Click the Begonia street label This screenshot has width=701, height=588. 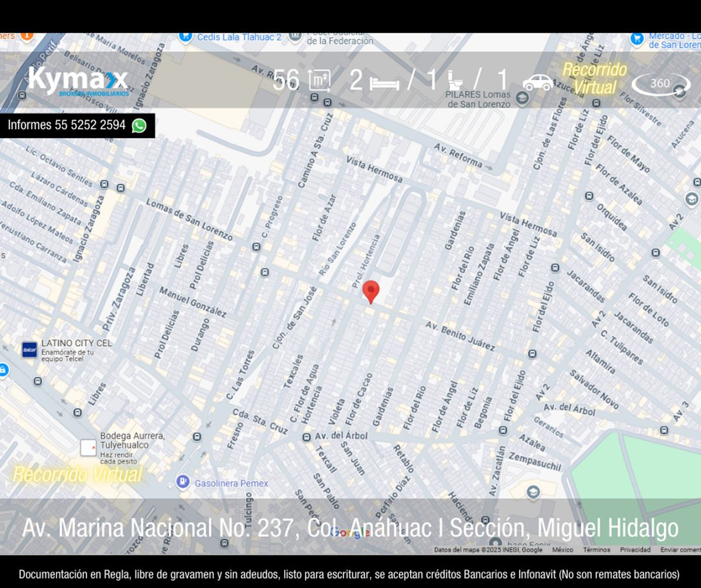(x=483, y=413)
